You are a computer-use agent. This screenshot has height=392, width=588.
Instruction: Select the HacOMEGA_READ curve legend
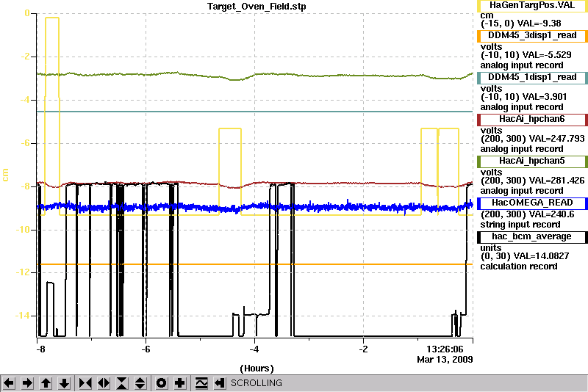pos(532,203)
